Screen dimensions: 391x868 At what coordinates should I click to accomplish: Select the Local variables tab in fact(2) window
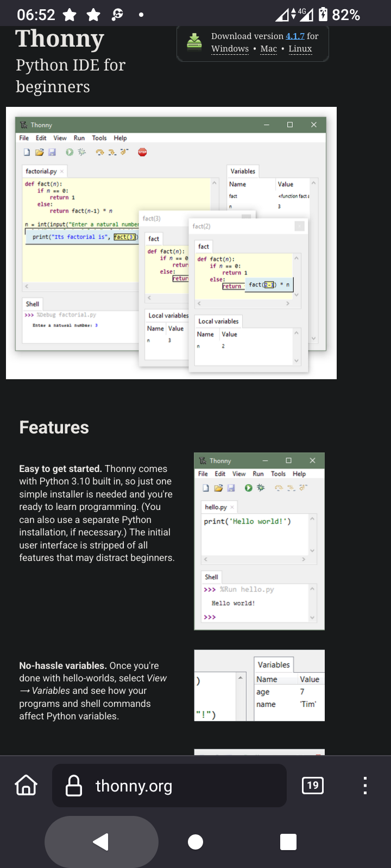point(218,322)
